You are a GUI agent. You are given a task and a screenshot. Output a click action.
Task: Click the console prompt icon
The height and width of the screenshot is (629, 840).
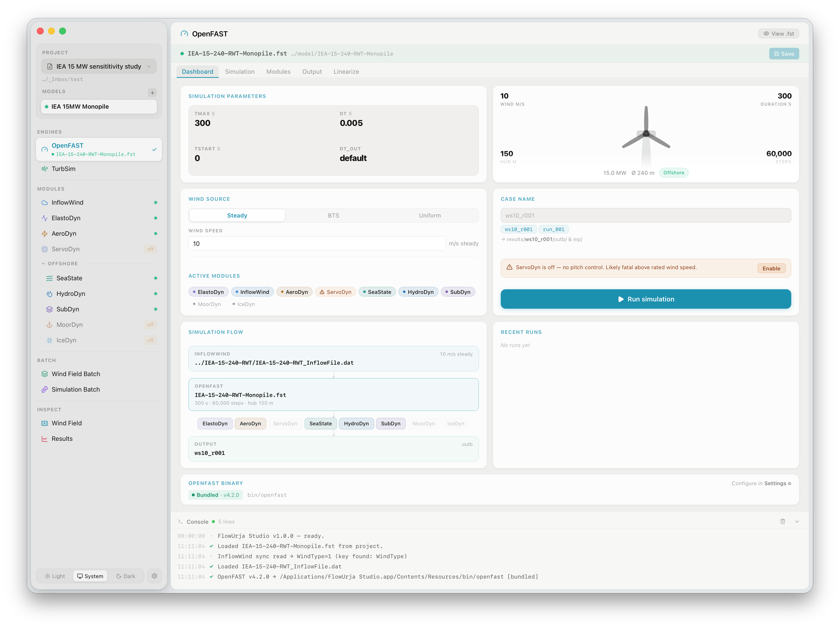pos(180,522)
